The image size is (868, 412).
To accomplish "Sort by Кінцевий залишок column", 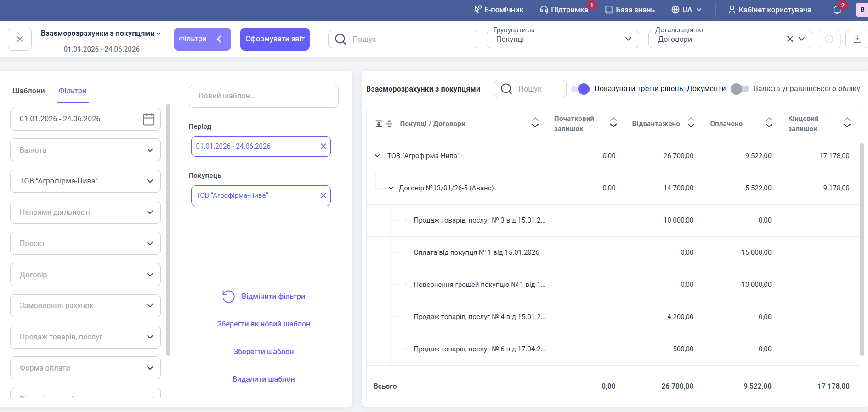I will pyautogui.click(x=847, y=122).
